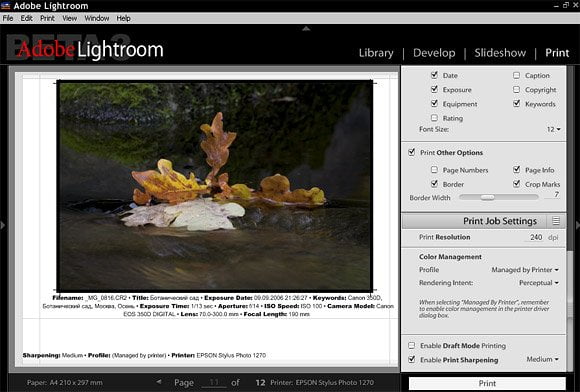This screenshot has width=580, height=392.
Task: Enable the Caption checkbox
Action: point(516,75)
